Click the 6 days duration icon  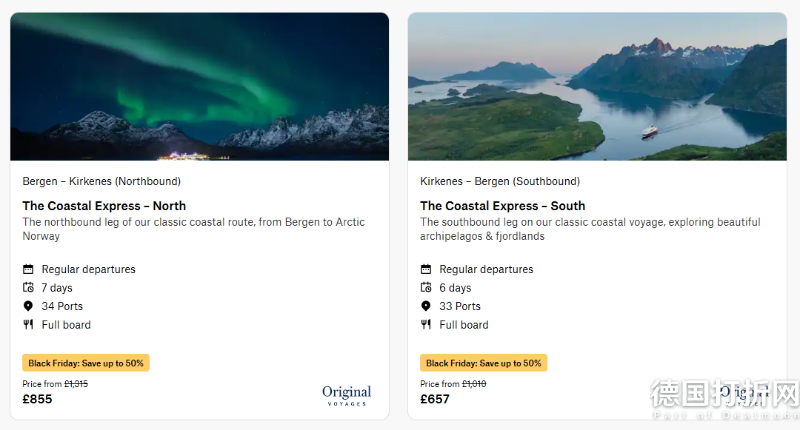[x=426, y=288]
